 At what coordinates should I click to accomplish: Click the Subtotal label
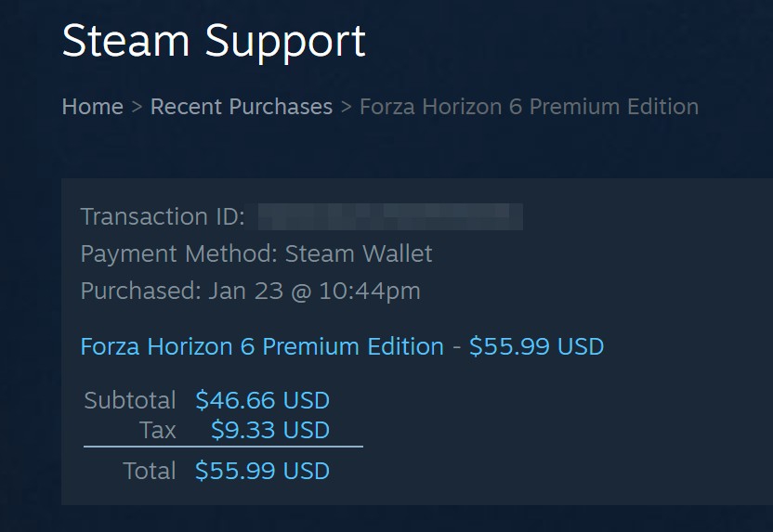click(x=129, y=400)
